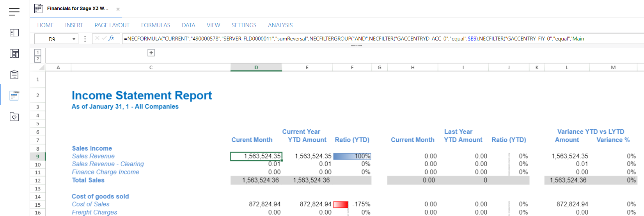The width and height of the screenshot is (644, 216).
Task: Select the column E header
Action: (x=307, y=67)
